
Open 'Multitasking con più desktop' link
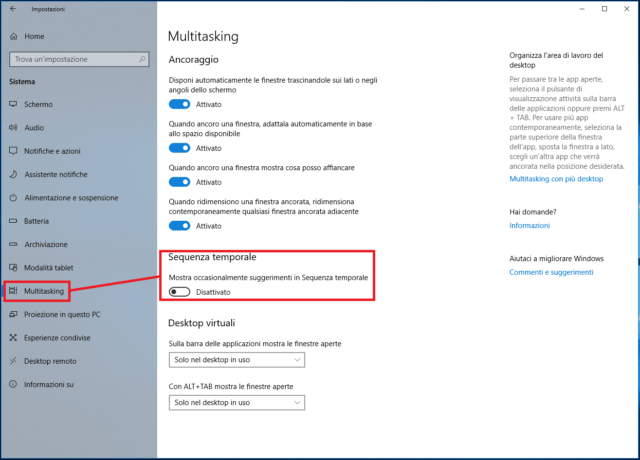pos(556,179)
